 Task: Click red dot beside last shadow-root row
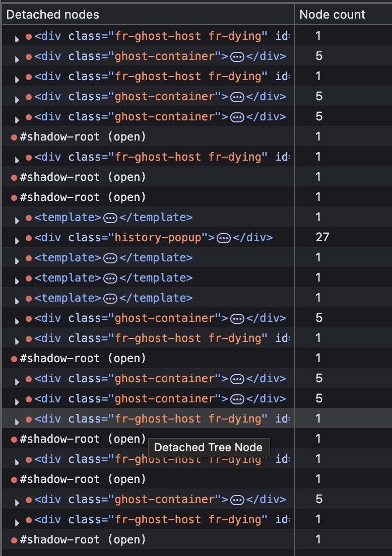(x=14, y=540)
